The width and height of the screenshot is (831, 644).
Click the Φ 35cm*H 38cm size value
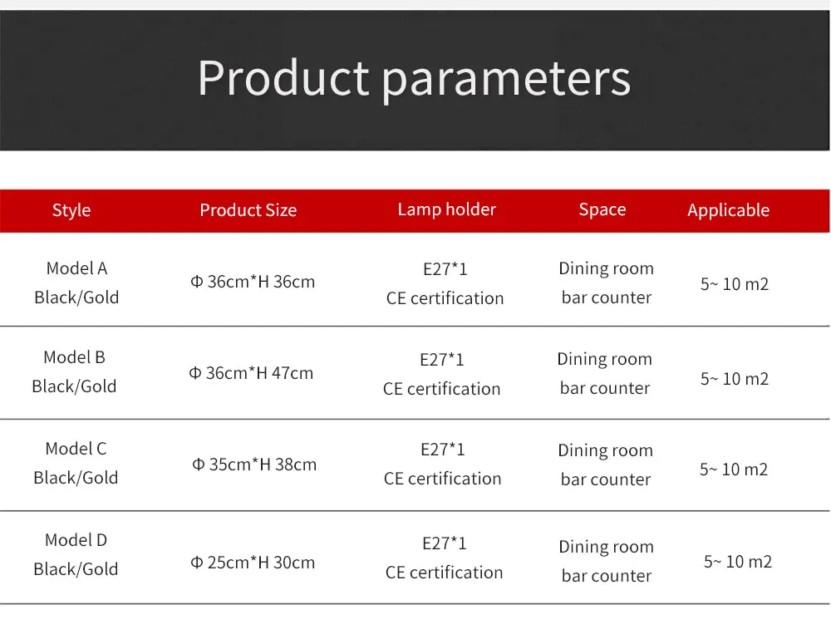point(254,465)
